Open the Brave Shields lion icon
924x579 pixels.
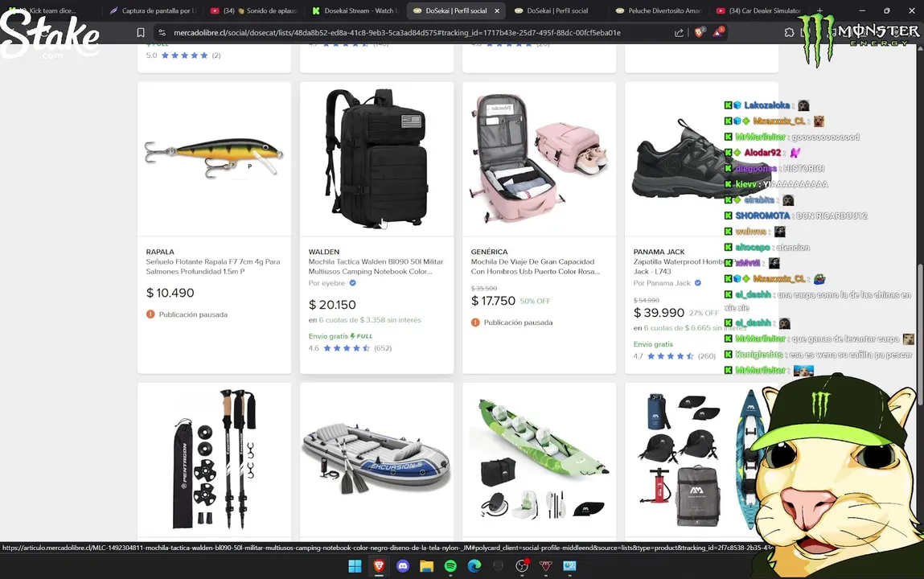pyautogui.click(x=700, y=32)
